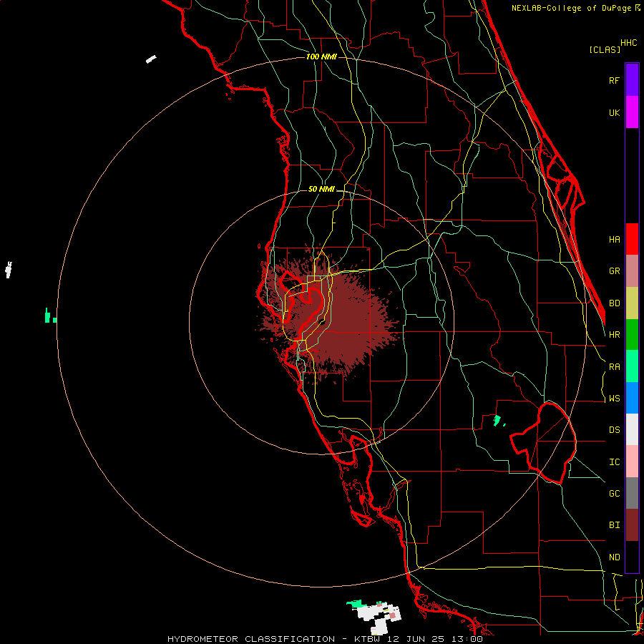The width and height of the screenshot is (644, 644).
Task: Click the GC legend label
Action: (x=614, y=494)
